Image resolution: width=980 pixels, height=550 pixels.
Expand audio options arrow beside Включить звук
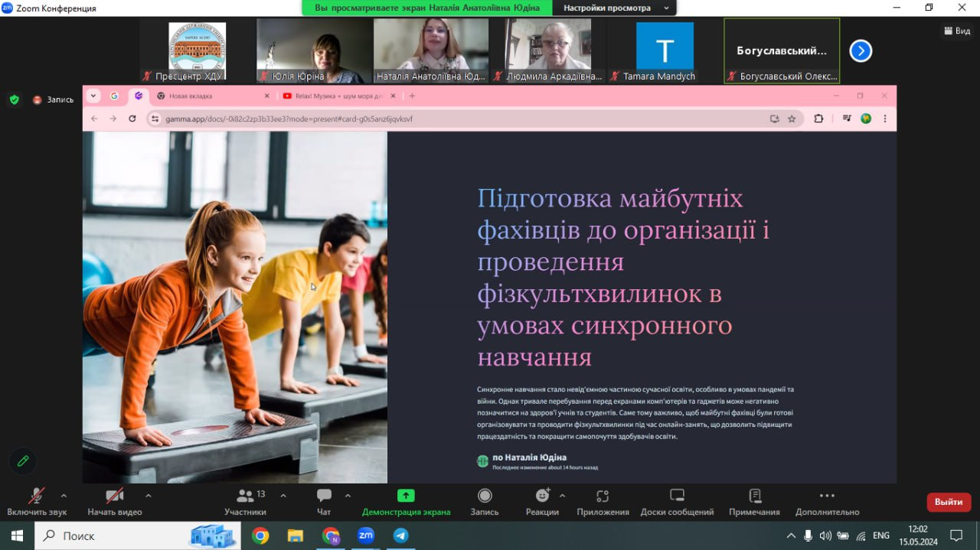[64, 495]
